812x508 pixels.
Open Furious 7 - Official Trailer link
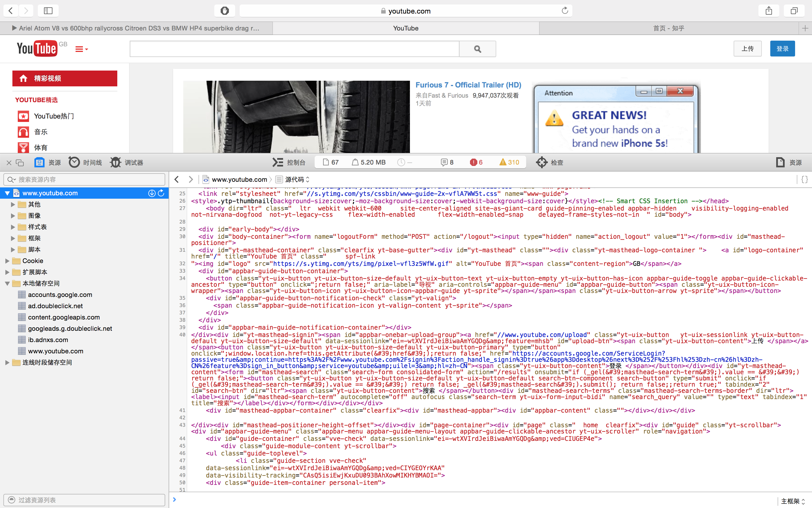tap(468, 85)
